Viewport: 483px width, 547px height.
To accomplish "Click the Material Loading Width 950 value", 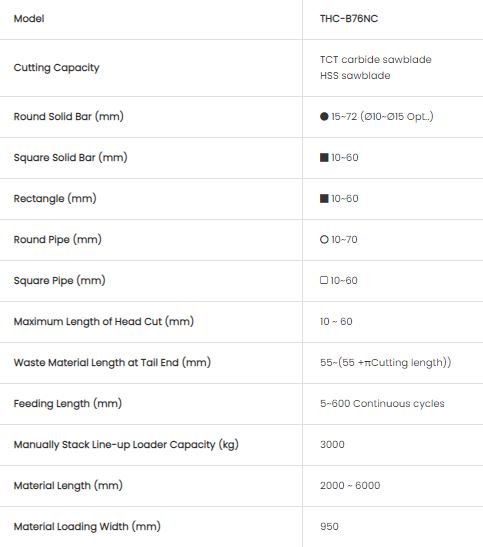I will pyautogui.click(x=329, y=526).
